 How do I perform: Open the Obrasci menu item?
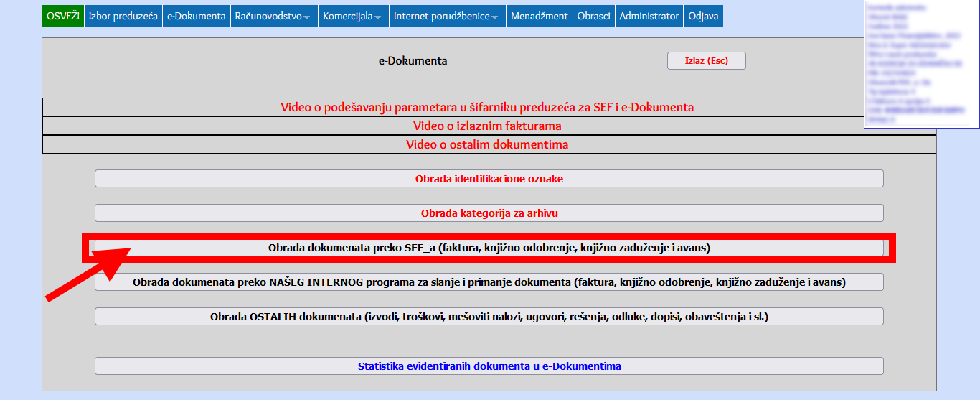[x=594, y=16]
